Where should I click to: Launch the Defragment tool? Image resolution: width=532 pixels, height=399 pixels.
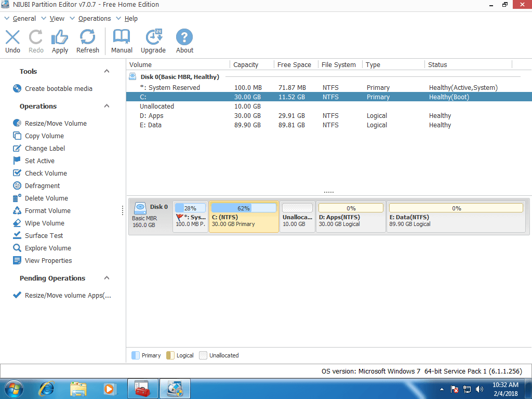pos(44,185)
